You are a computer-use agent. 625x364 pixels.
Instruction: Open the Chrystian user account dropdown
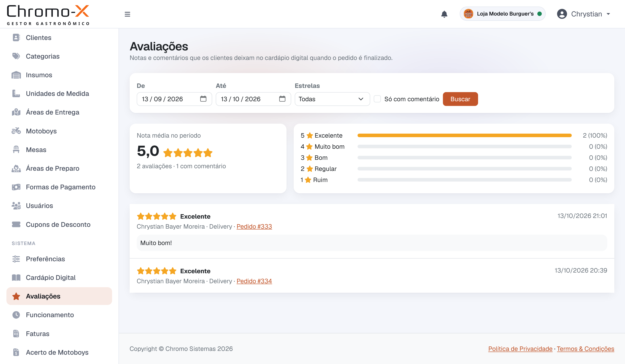pyautogui.click(x=583, y=14)
